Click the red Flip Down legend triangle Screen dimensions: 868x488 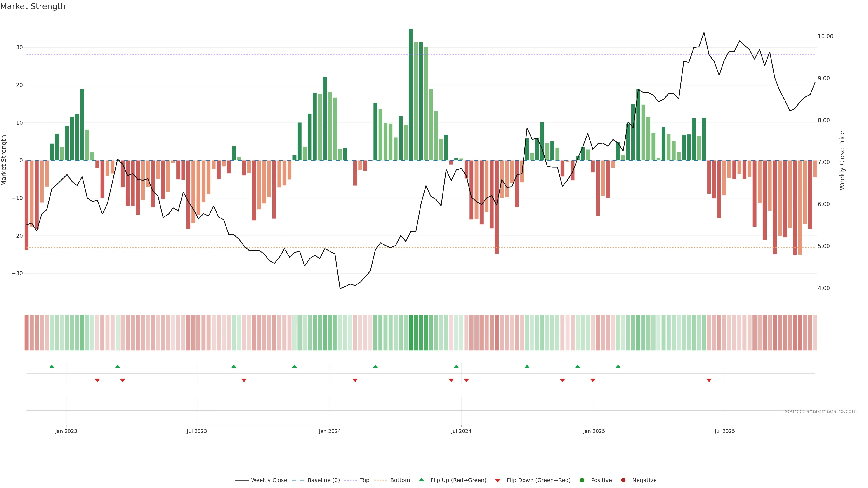[498, 480]
